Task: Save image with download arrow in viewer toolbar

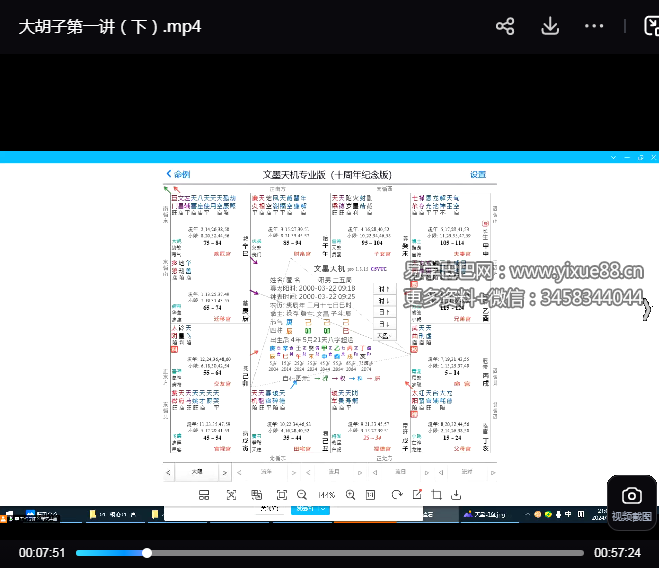Action: click(457, 495)
